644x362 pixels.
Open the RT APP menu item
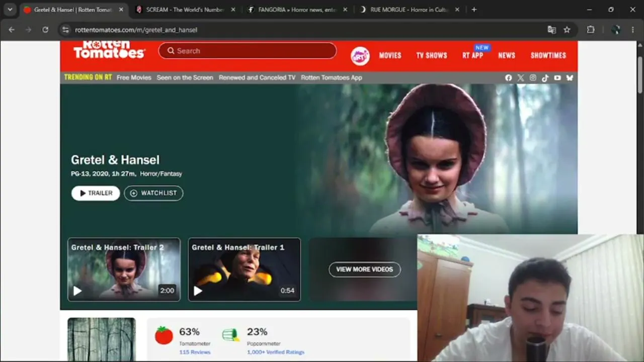[x=473, y=55]
